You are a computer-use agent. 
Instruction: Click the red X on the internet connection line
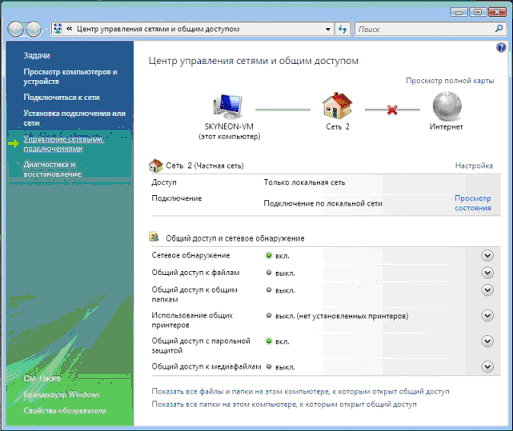(392, 109)
